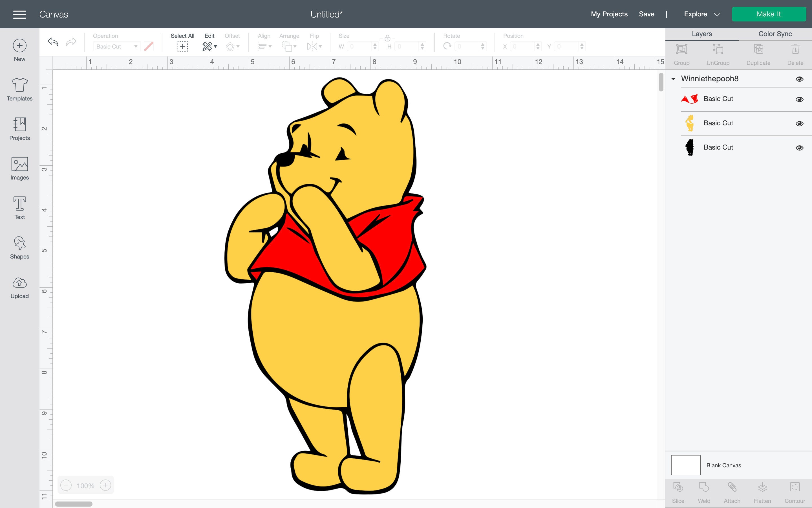Click the UnGroup icon
812x508 pixels.
click(x=718, y=49)
